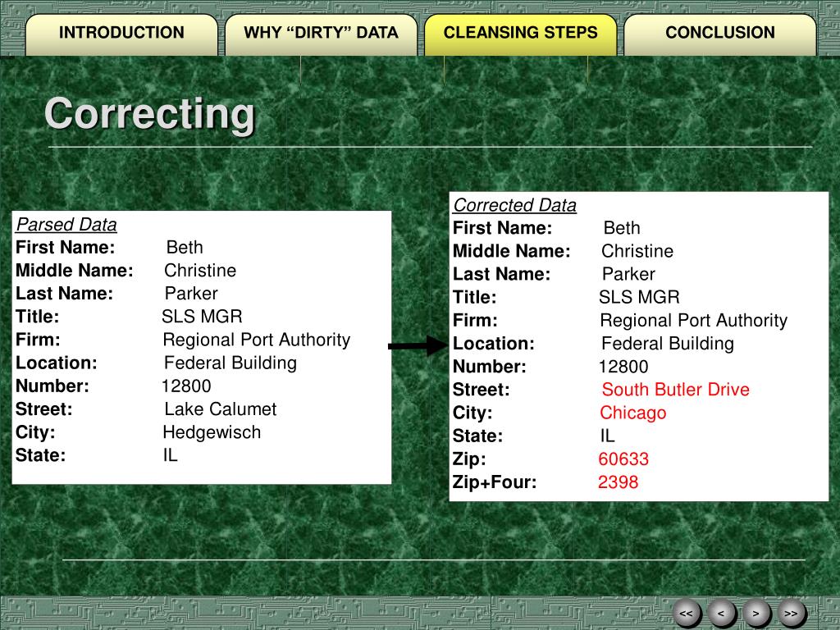Image resolution: width=840 pixels, height=630 pixels.
Task: Click Federal Building in Parsed Data
Action: click(x=231, y=363)
